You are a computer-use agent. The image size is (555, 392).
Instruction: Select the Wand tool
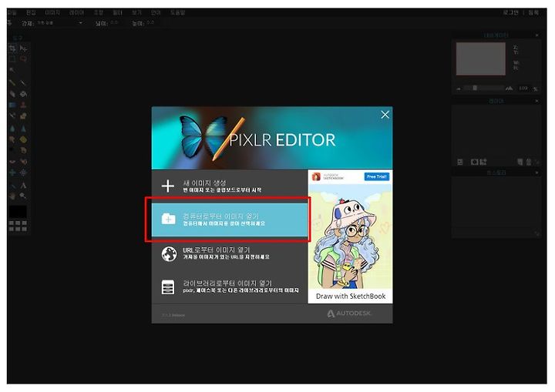point(12,70)
